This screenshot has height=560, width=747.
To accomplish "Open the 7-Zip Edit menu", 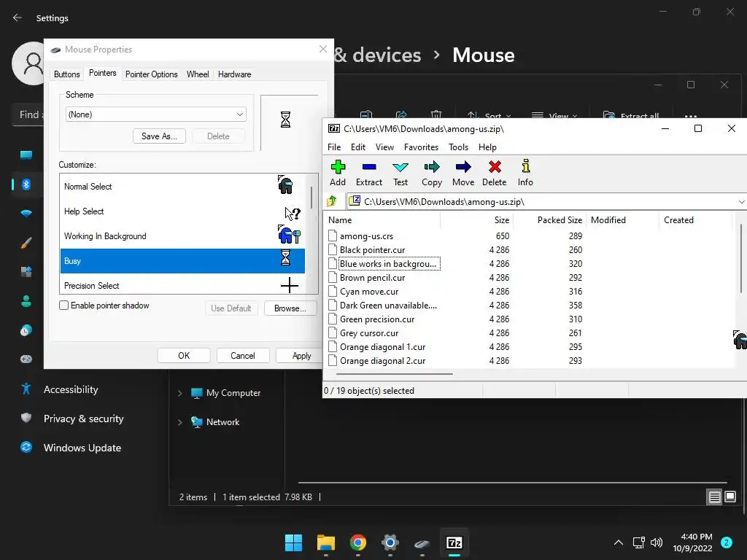I will 357,147.
